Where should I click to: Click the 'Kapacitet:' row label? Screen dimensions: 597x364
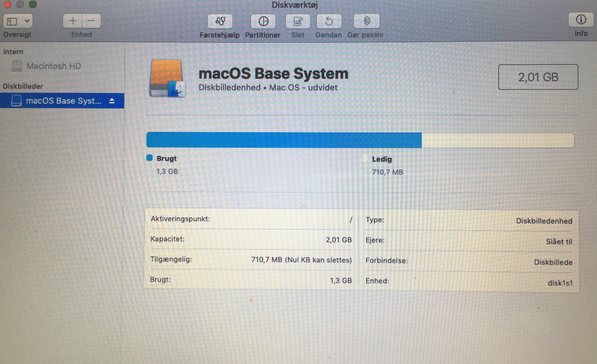click(x=167, y=239)
